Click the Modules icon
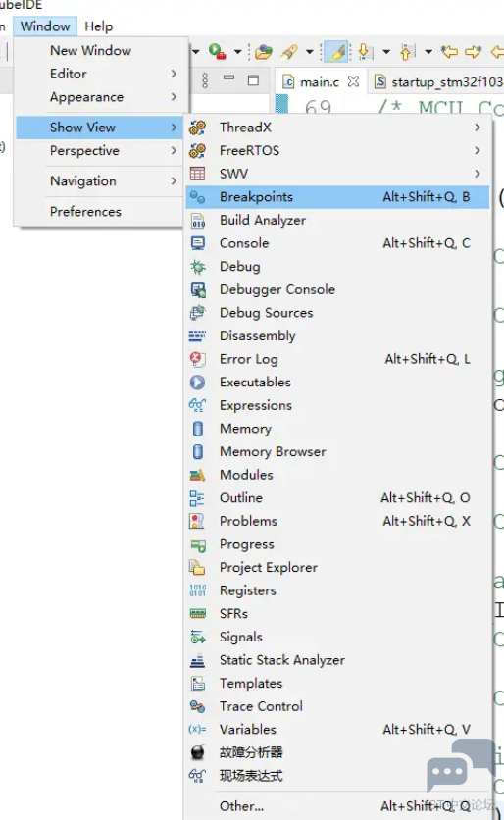Viewport: 504px width, 820px height. pos(198,475)
